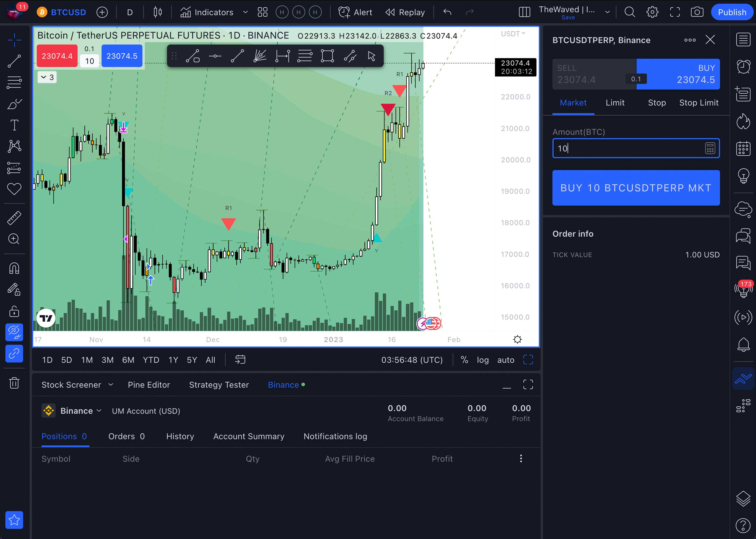Select the brush drawing tool
756x539 pixels.
14,104
